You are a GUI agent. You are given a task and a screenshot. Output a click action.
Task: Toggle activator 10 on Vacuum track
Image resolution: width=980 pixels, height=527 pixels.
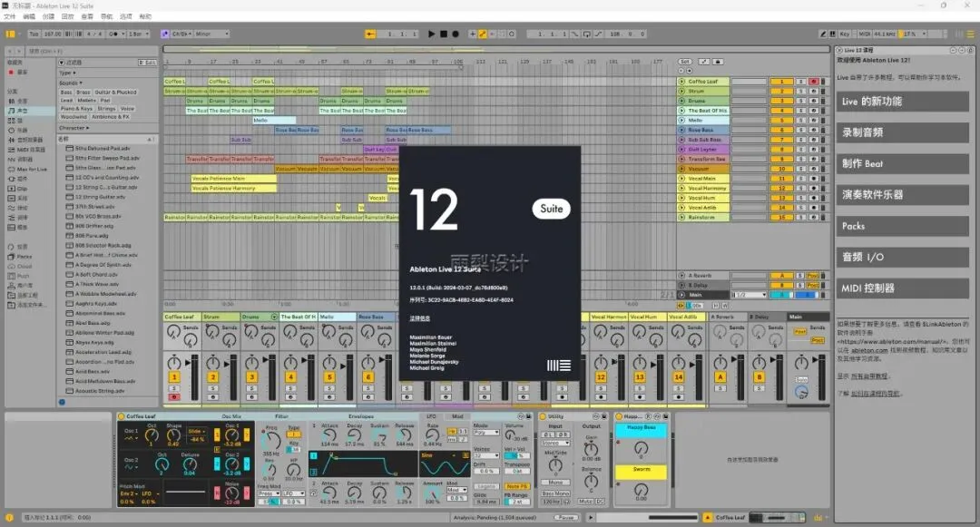pos(781,169)
